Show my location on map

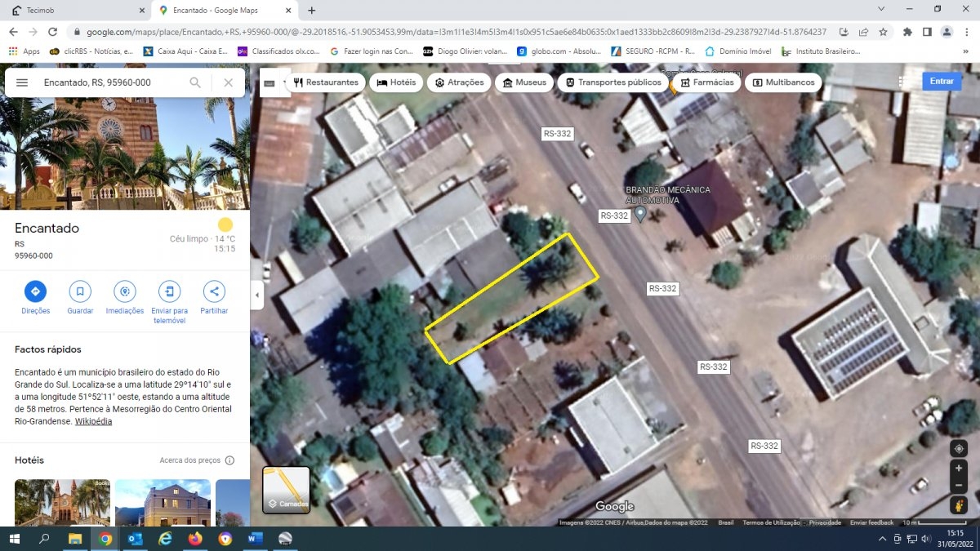coord(959,448)
